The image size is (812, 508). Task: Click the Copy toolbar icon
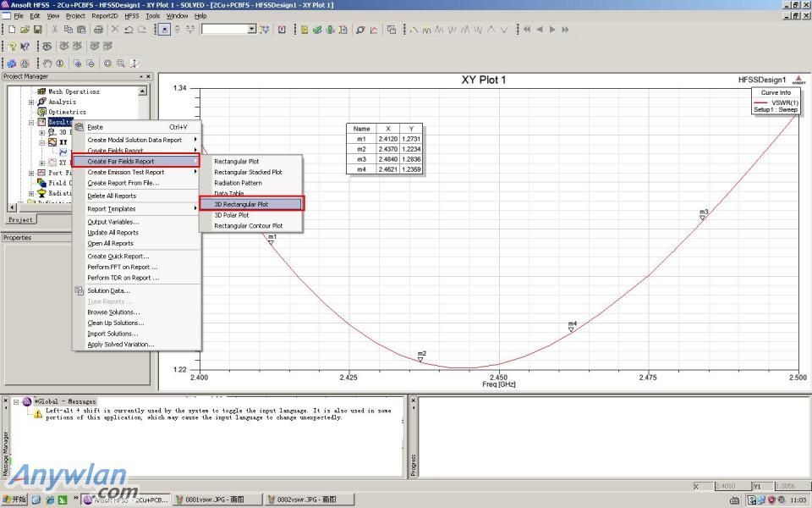68,30
